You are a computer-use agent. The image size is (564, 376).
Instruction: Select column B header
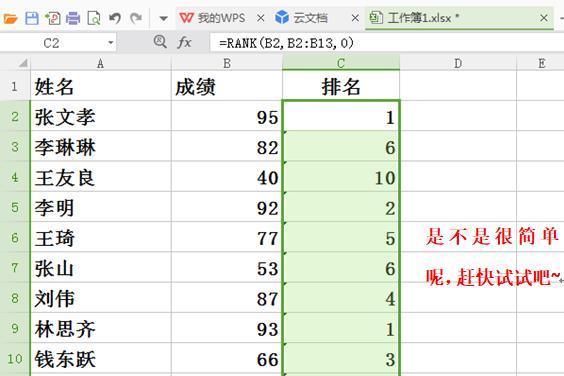click(x=227, y=63)
